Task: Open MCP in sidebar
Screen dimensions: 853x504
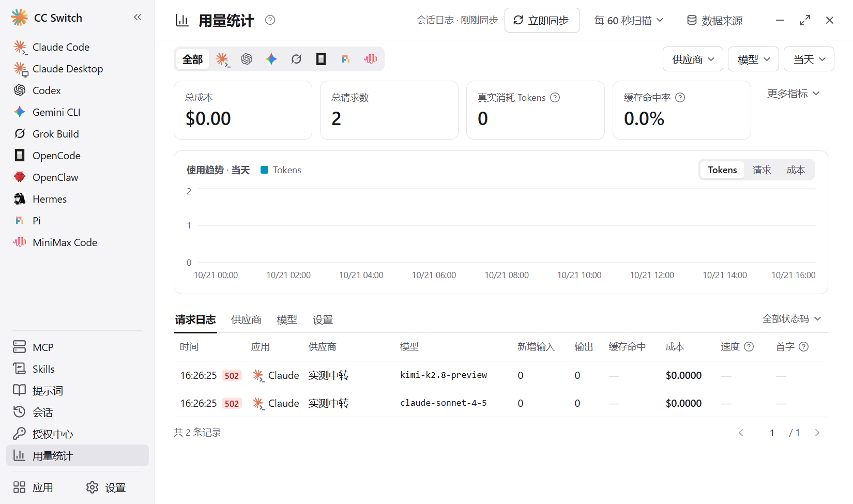Action: point(78,347)
